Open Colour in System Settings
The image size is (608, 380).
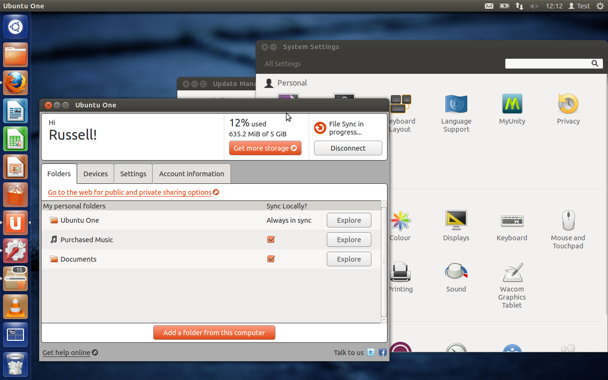coord(400,226)
